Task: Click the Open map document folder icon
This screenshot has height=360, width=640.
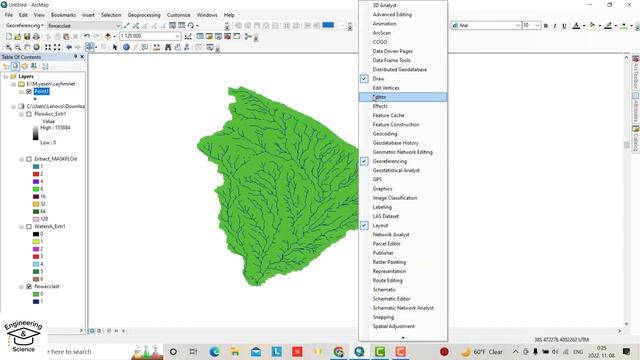Action: click(x=18, y=36)
